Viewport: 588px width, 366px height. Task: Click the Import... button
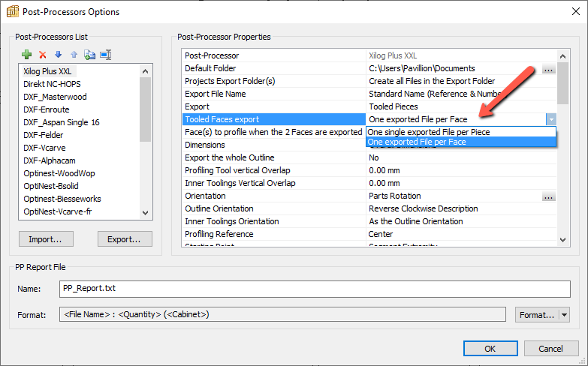coord(46,239)
